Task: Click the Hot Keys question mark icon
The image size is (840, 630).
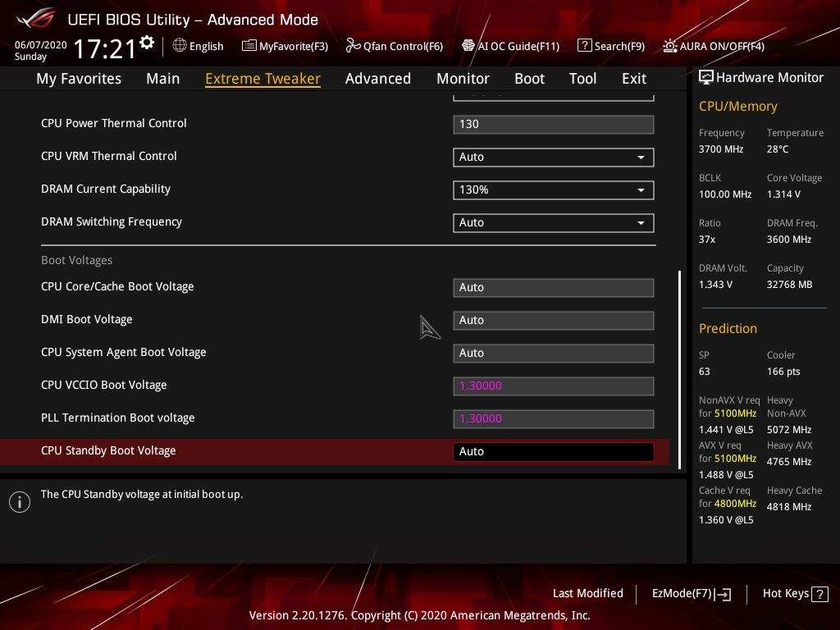Action: tap(819, 594)
